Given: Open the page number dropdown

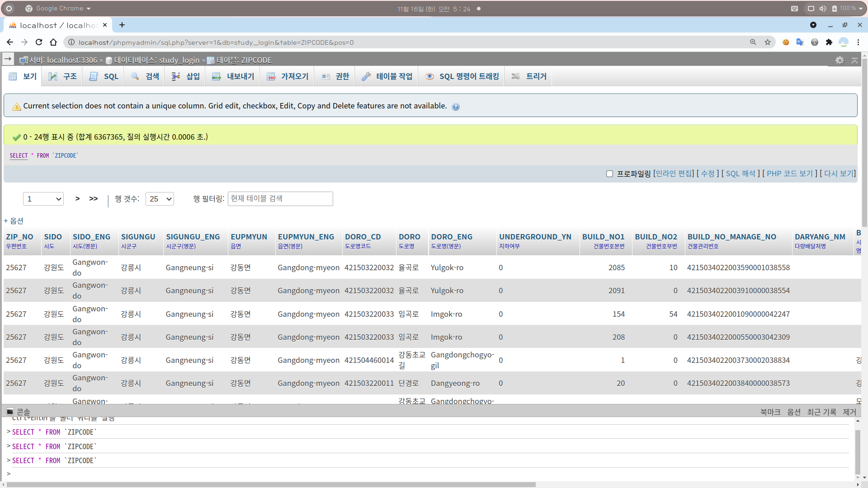Looking at the screenshot, I should pyautogui.click(x=43, y=199).
